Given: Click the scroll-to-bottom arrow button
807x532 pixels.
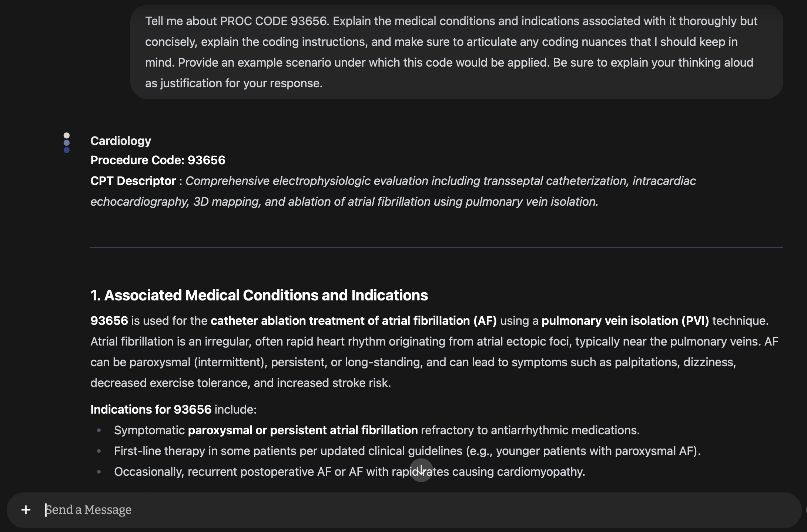Looking at the screenshot, I should [421, 470].
